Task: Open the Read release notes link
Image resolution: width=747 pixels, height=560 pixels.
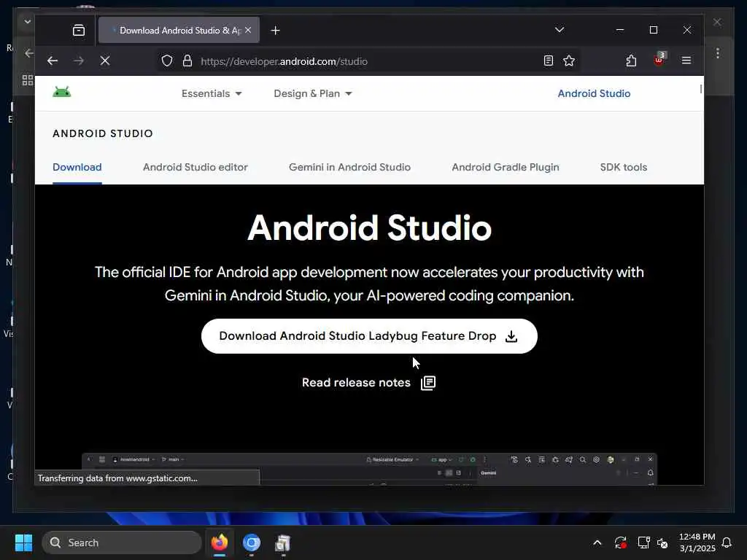Action: click(x=356, y=382)
